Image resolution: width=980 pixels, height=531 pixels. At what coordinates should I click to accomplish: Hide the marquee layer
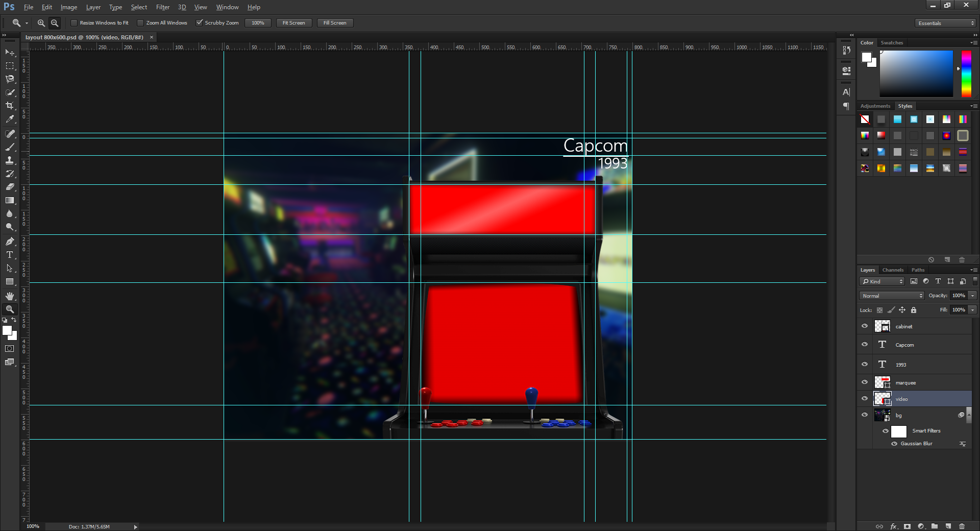pos(865,382)
